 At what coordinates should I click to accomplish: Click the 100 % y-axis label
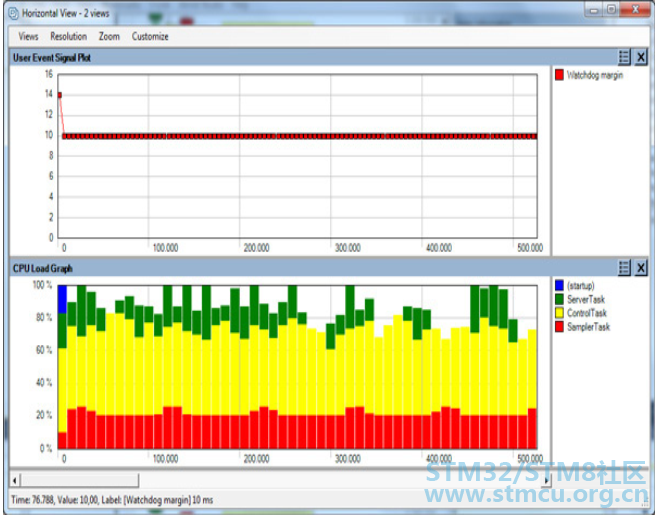pyautogui.click(x=42, y=285)
